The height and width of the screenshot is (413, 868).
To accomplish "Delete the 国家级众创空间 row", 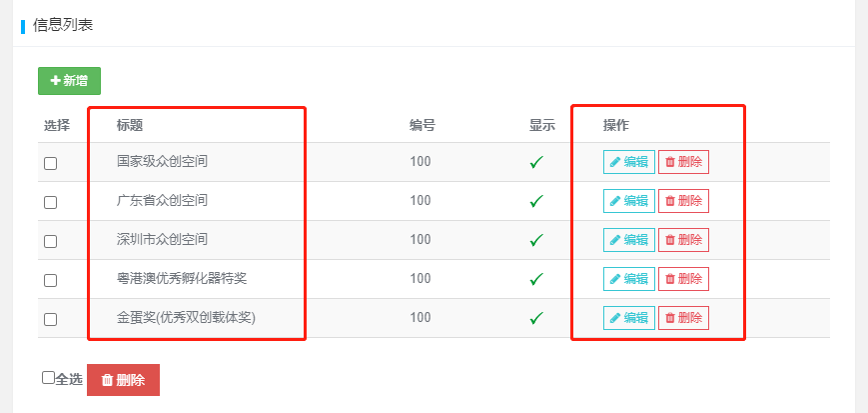I will 683,162.
